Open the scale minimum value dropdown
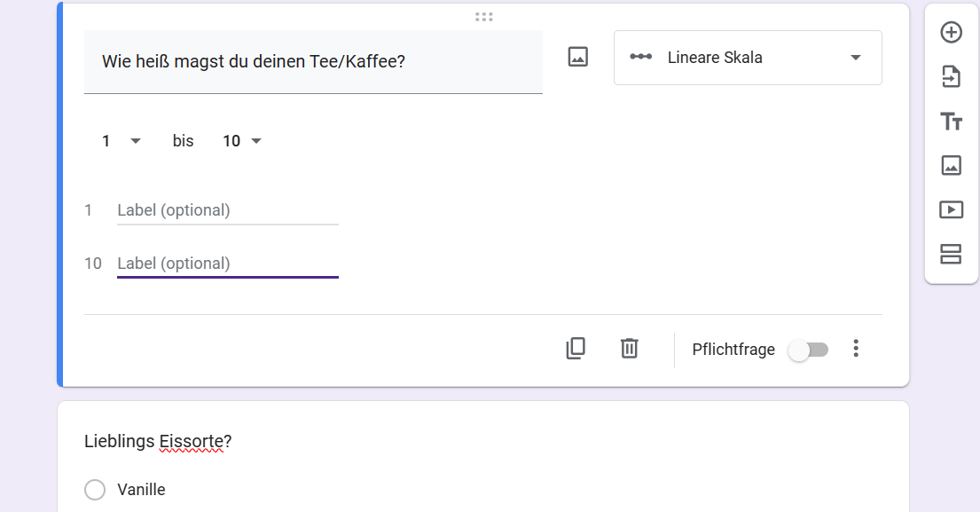The image size is (980, 512). point(122,141)
